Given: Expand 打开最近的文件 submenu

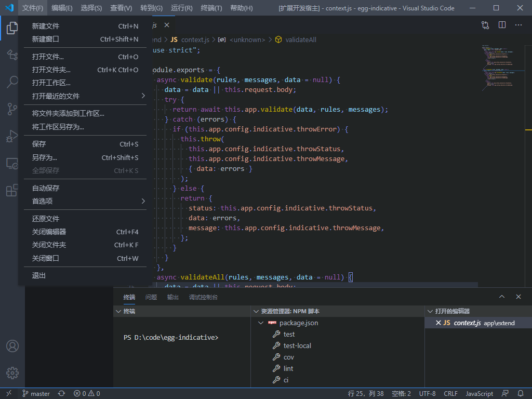Looking at the screenshot, I should tap(85, 96).
